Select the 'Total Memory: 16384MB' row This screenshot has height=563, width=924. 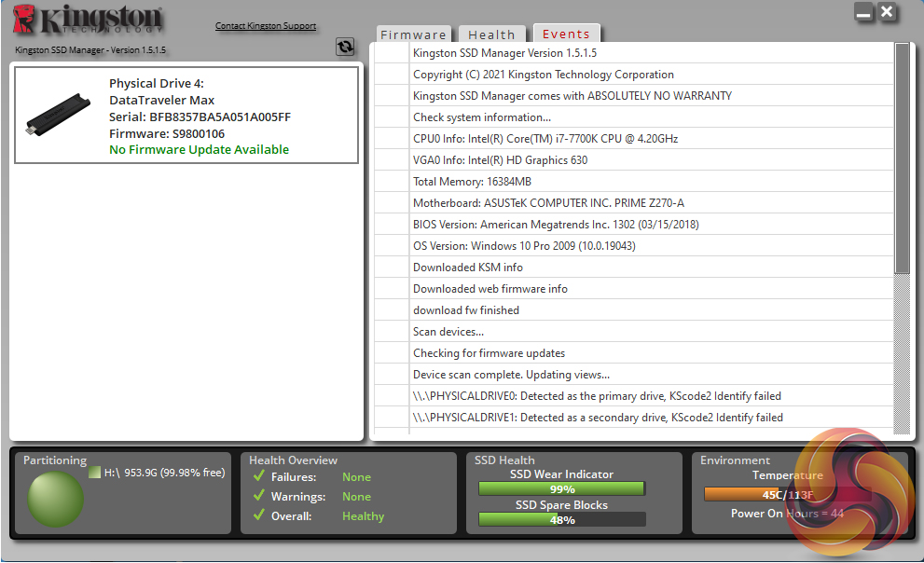click(634, 182)
